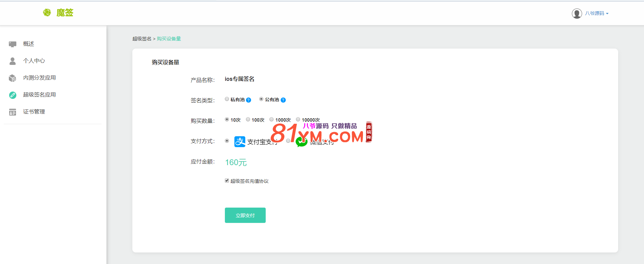Click the 购买设备量 section heading

pos(165,62)
